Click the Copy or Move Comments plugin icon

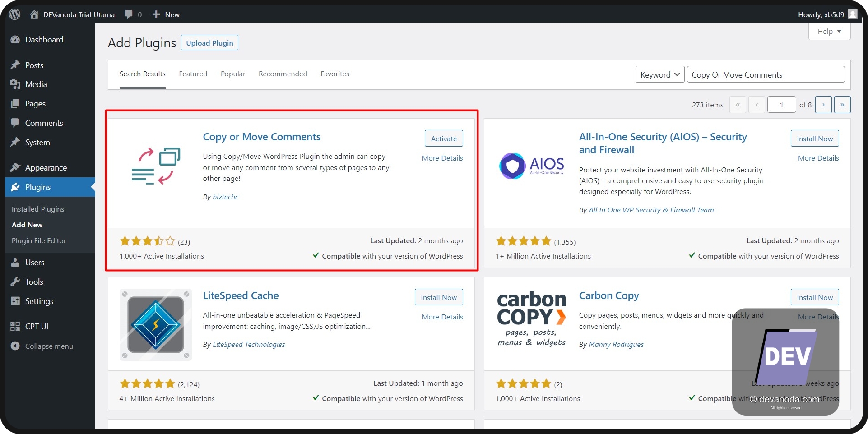coord(156,166)
